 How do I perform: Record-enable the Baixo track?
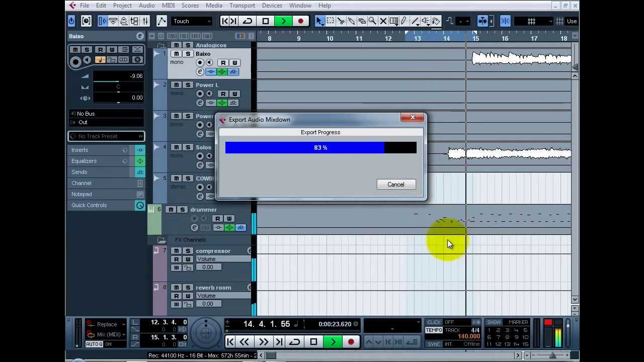200,63
